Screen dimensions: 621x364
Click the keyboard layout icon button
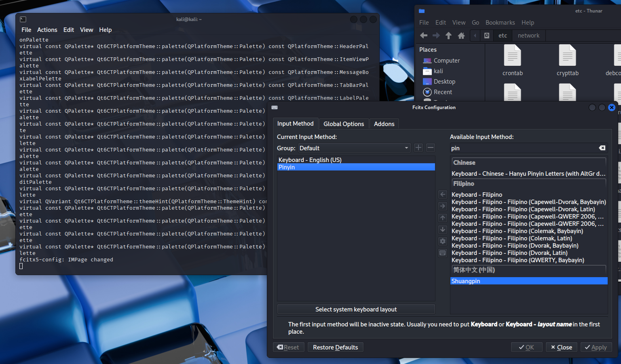click(x=443, y=253)
